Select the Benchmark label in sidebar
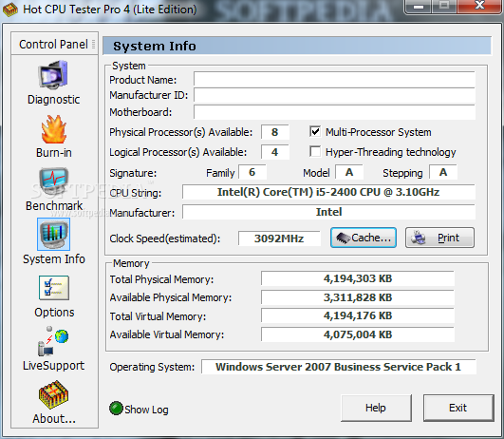The image size is (504, 439). click(x=54, y=205)
